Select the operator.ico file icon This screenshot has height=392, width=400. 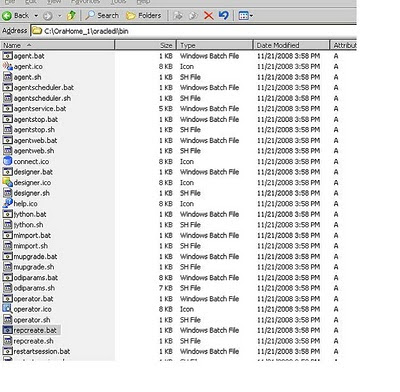(x=8, y=309)
